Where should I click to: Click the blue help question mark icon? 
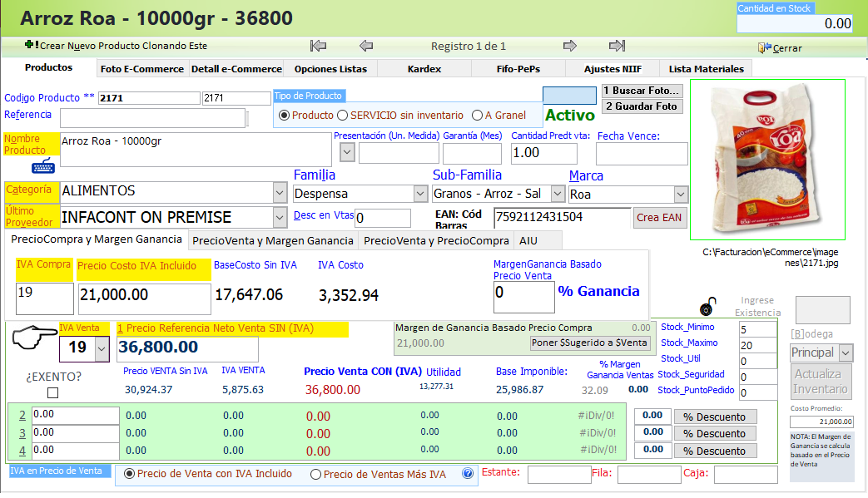coord(468,474)
